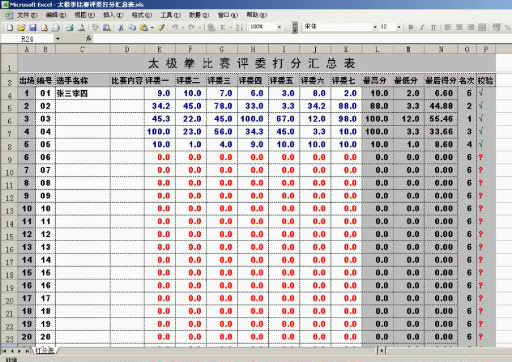This screenshot has width=512, height=362.
Task: Select row 9 header
Action: point(9,159)
